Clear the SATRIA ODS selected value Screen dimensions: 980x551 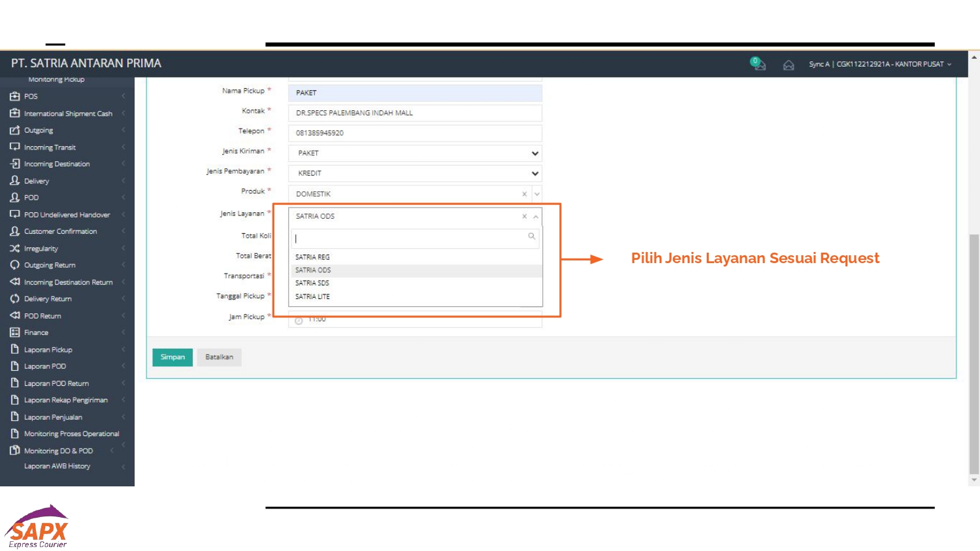coord(524,216)
